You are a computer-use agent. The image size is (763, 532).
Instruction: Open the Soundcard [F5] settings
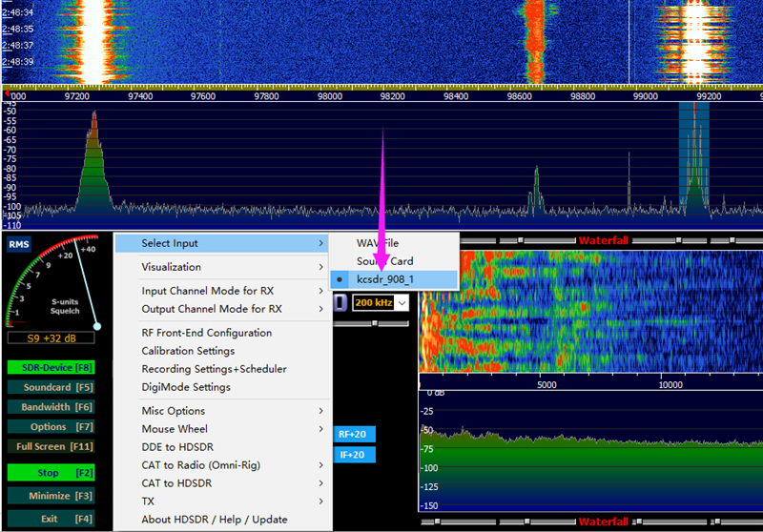(x=50, y=387)
